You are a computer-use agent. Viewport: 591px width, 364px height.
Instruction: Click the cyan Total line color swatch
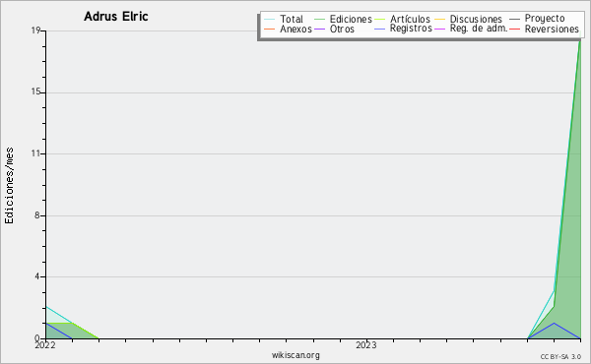pos(270,20)
